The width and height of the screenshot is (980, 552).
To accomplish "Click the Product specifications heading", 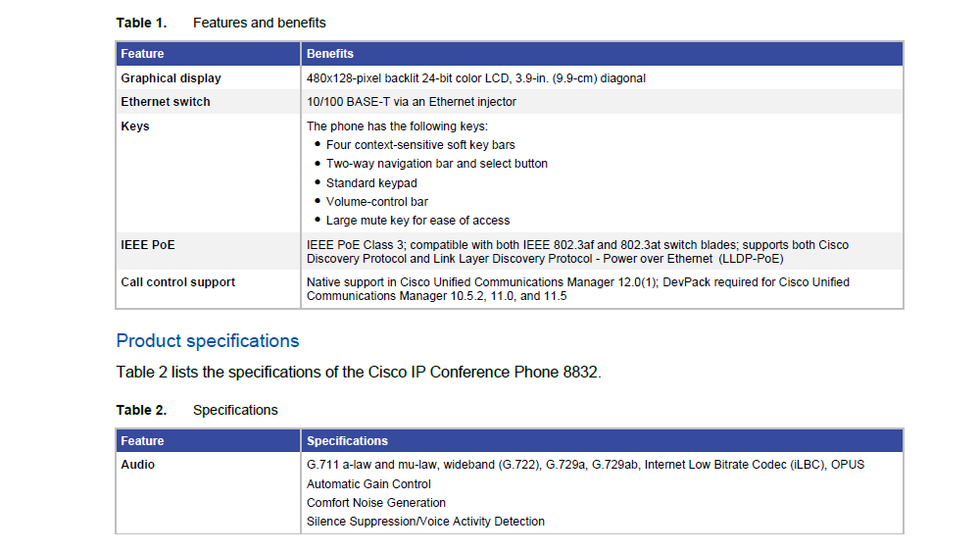I will (x=208, y=341).
